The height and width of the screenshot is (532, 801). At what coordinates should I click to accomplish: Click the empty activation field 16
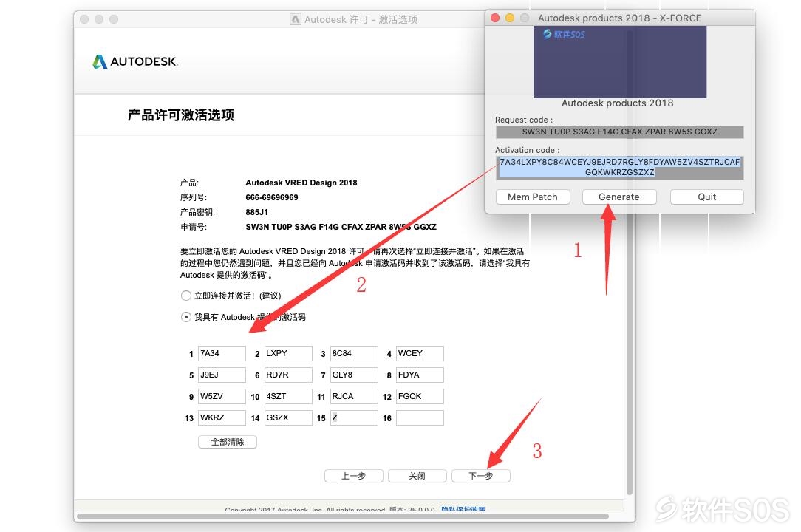420,417
